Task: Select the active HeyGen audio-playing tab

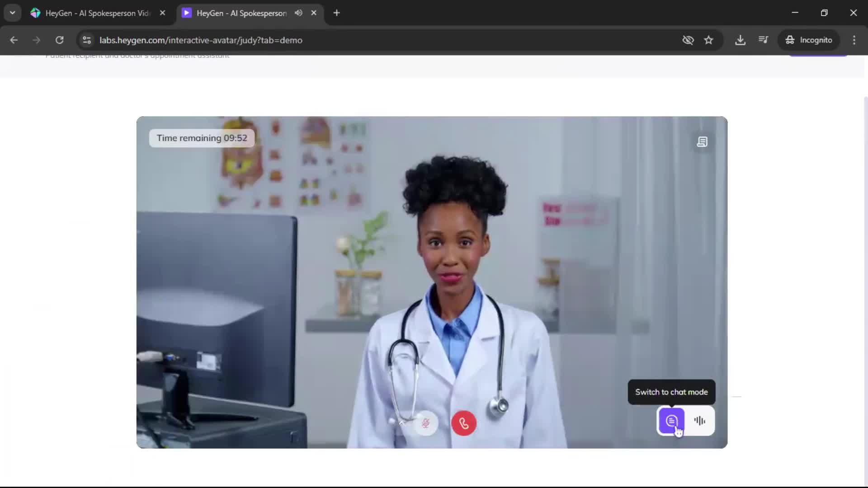Action: pyautogui.click(x=241, y=13)
